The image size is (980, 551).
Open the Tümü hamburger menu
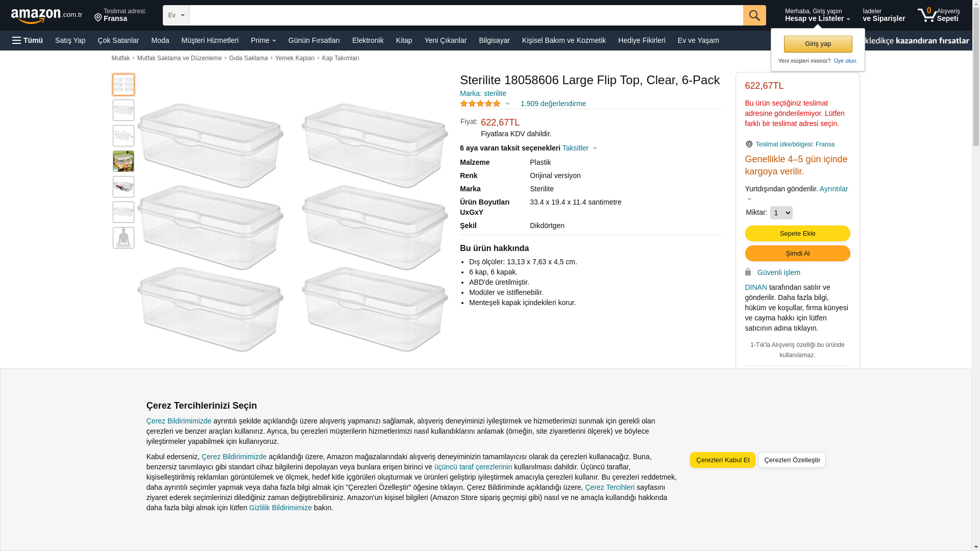point(28,40)
